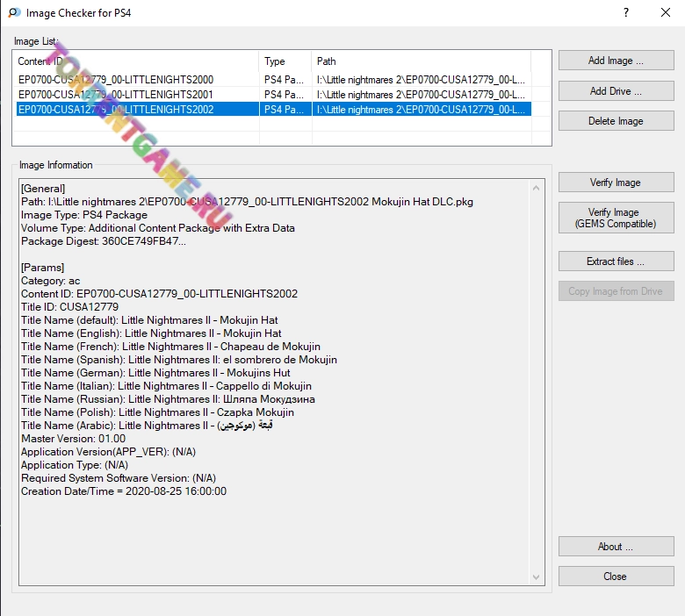Click the info panel scrollbar down arrow
The image size is (685, 616).
tap(537, 577)
